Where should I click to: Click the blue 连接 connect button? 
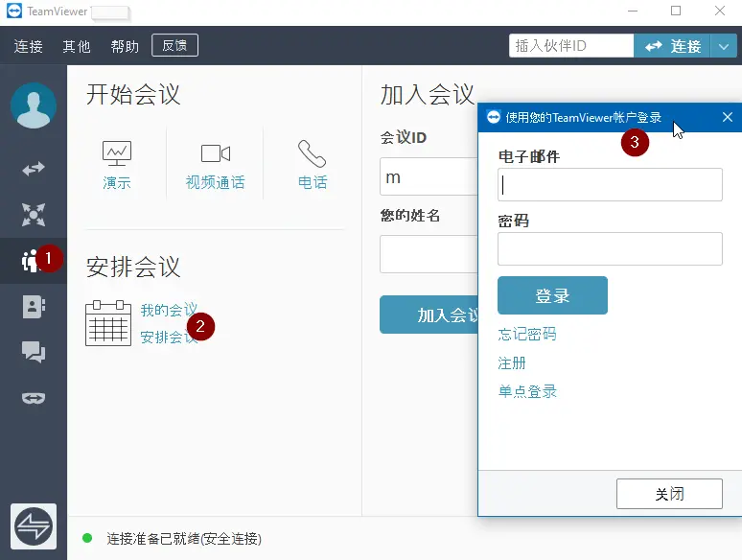(x=672, y=46)
